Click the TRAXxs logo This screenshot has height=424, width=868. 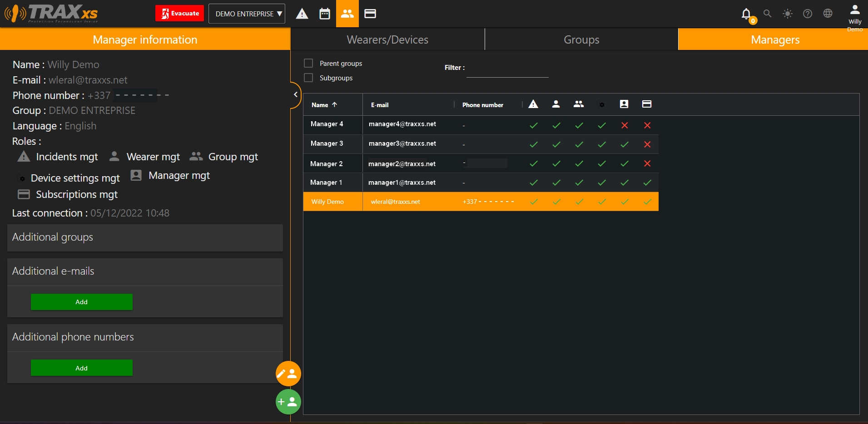point(51,14)
